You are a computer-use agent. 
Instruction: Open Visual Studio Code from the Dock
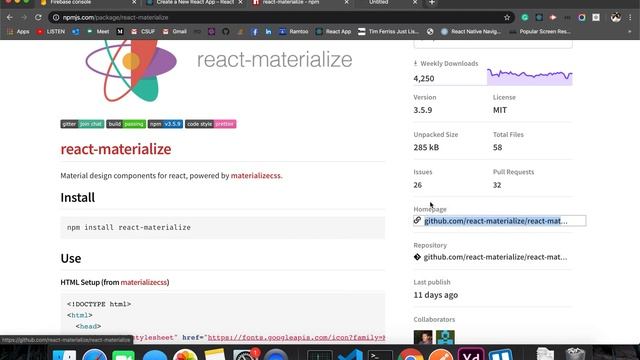tap(350, 355)
